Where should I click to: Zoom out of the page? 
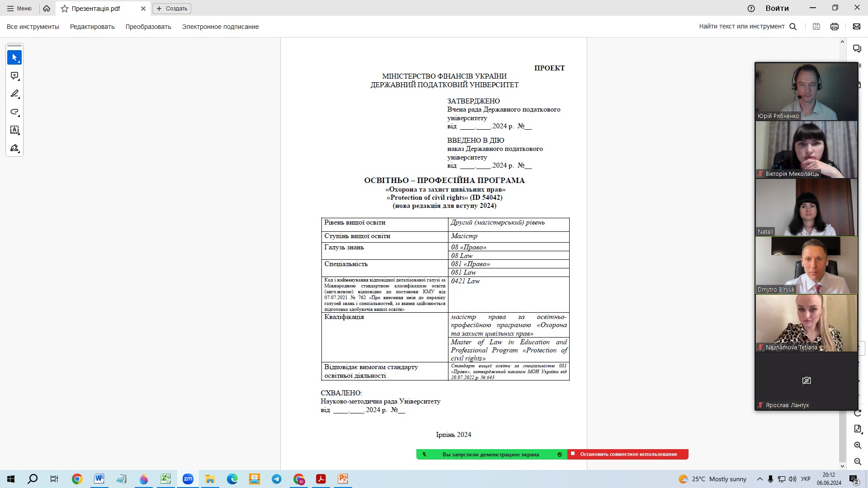pos(858,461)
